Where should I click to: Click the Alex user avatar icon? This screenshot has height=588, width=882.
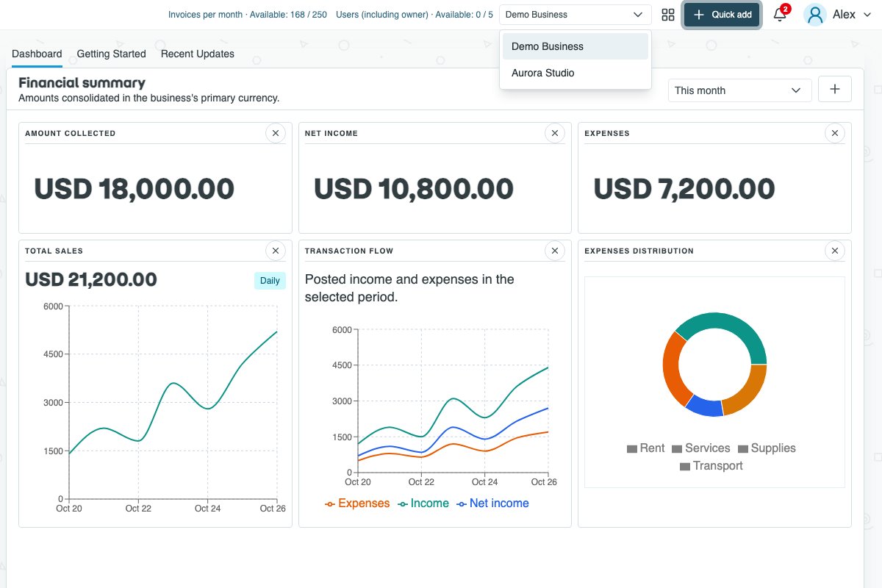point(814,15)
